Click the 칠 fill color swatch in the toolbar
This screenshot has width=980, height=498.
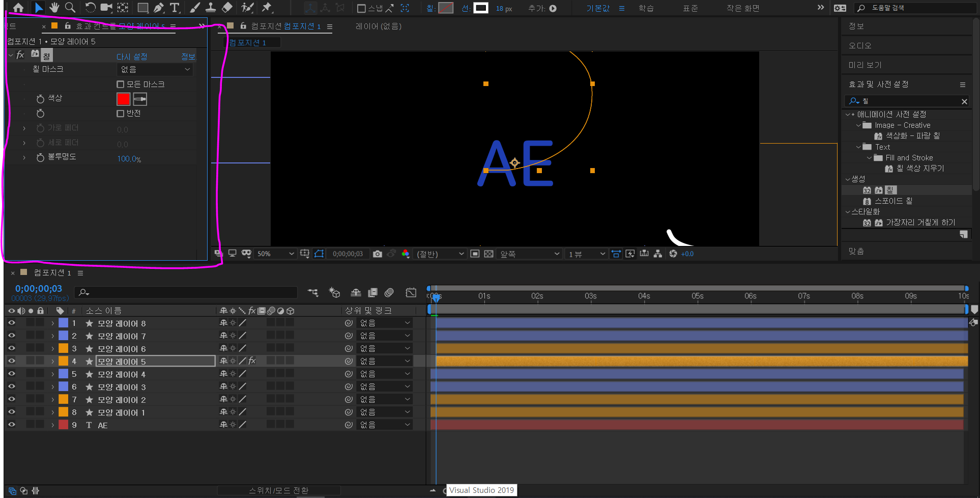tap(446, 8)
